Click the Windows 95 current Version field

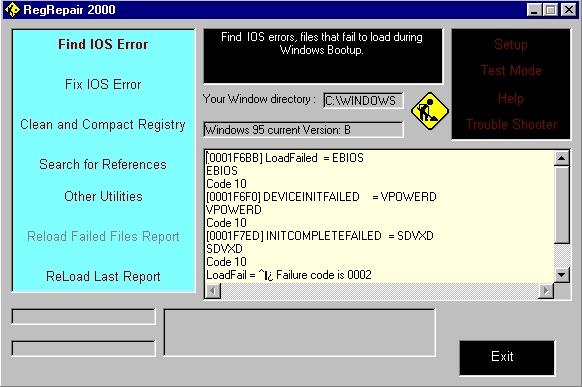tap(303, 130)
